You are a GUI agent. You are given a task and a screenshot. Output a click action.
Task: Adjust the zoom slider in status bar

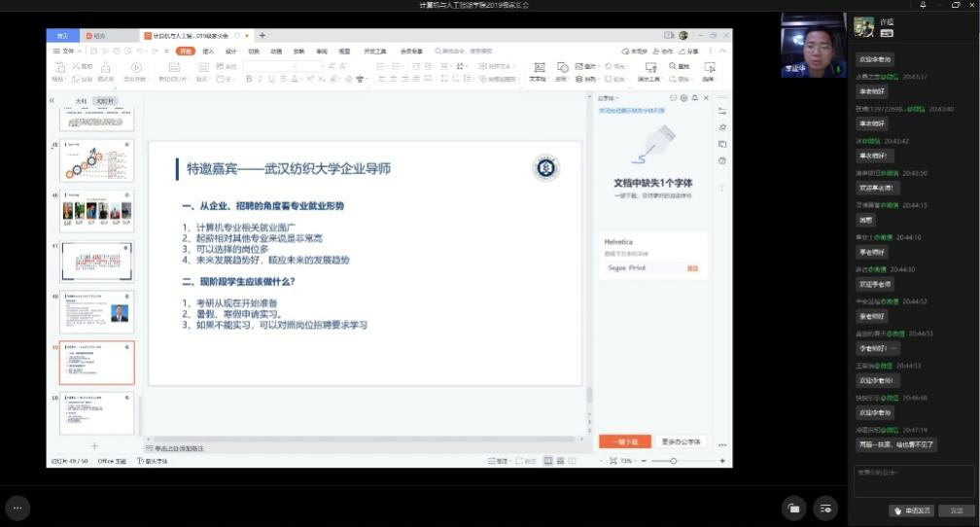coord(673,461)
